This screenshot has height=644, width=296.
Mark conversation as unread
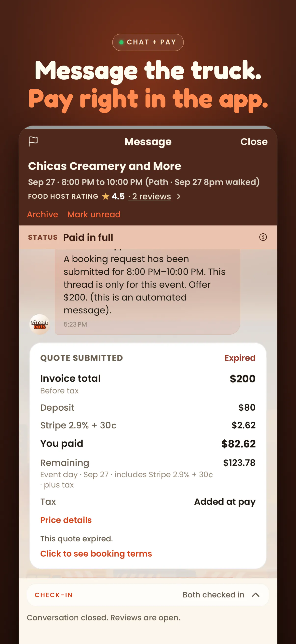click(94, 214)
